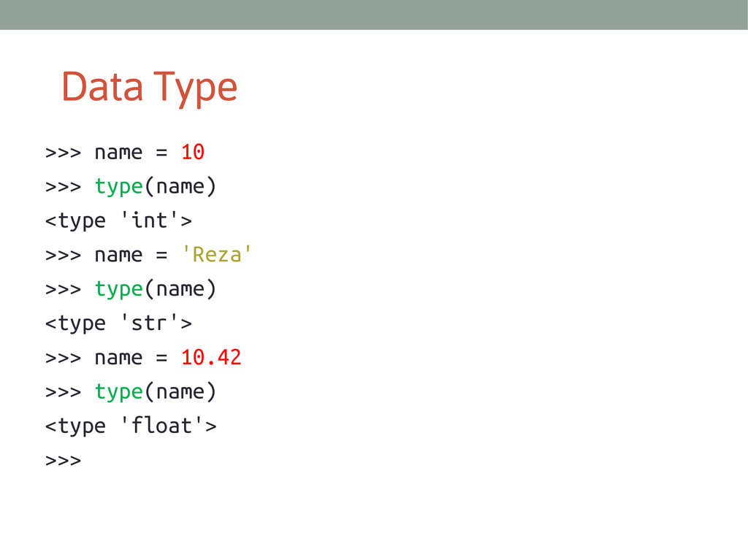This screenshot has width=748, height=560.
Task: Click the red number 10 in first line
Action: pyautogui.click(x=193, y=153)
